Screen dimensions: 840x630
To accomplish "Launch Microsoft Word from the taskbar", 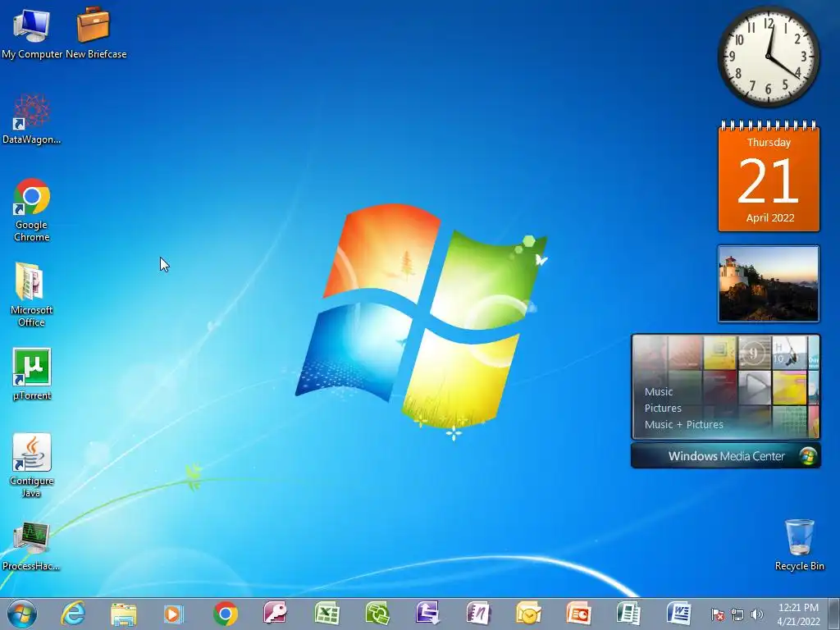I will pos(679,614).
